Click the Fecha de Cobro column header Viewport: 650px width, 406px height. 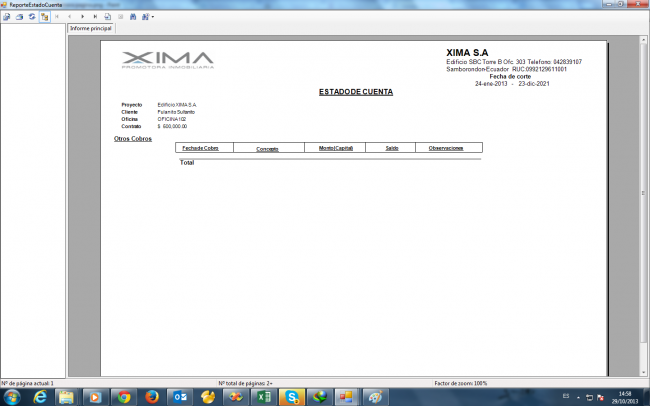pyautogui.click(x=200, y=148)
